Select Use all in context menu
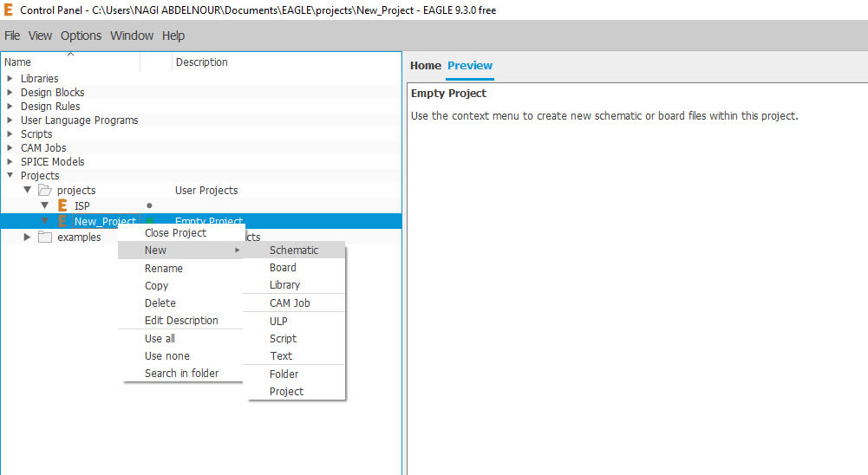The image size is (868, 475). coord(181,339)
